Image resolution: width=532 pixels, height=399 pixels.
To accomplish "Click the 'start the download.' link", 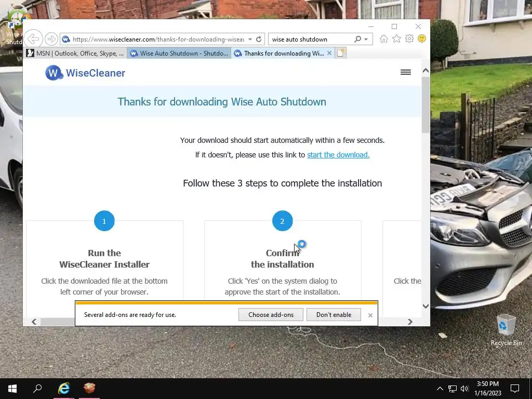I will tap(338, 155).
